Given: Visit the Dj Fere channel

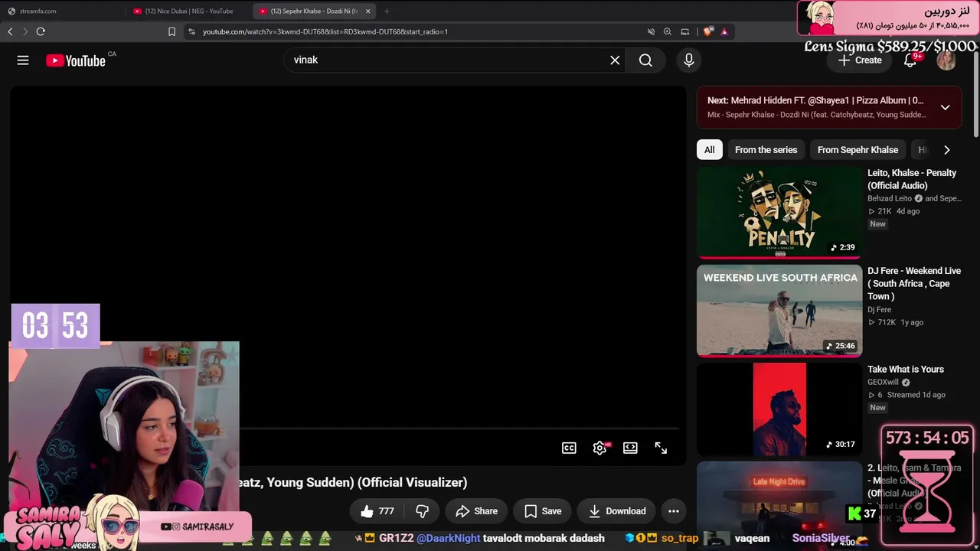Looking at the screenshot, I should click(x=879, y=310).
